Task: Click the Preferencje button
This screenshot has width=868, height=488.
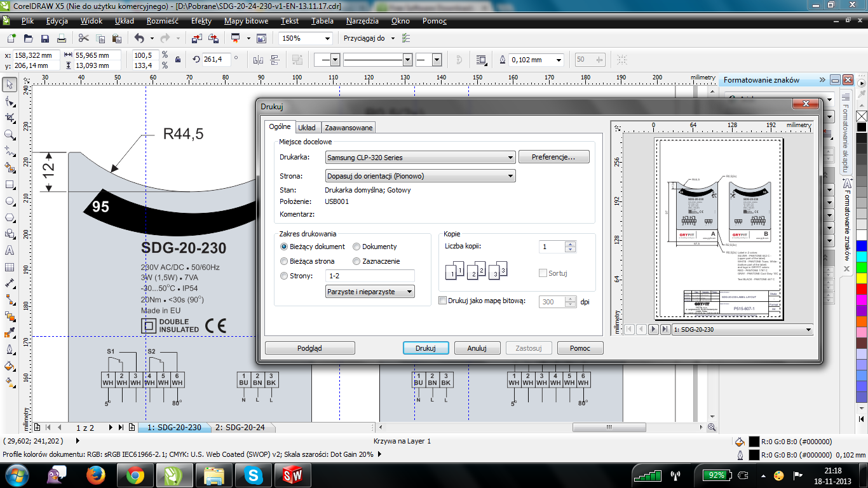Action: [553, 157]
